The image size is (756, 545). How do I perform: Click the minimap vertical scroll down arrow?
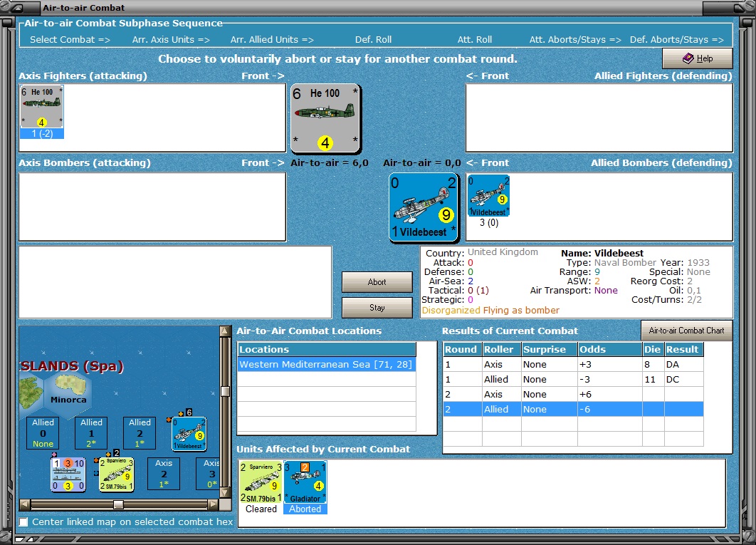pos(225,493)
